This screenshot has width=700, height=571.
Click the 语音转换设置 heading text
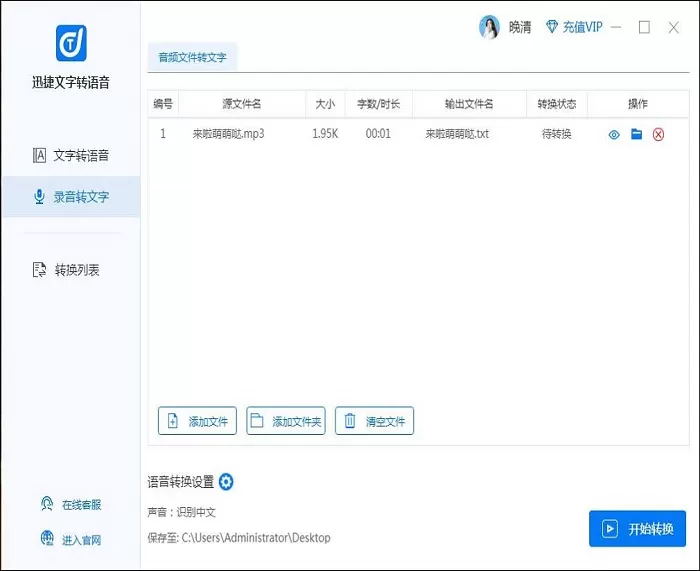181,482
